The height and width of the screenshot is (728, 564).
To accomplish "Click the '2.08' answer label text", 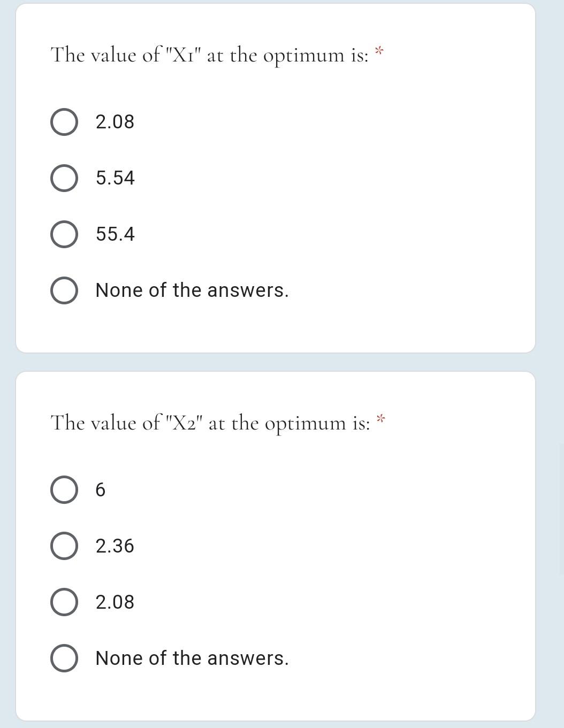I will point(115,121).
